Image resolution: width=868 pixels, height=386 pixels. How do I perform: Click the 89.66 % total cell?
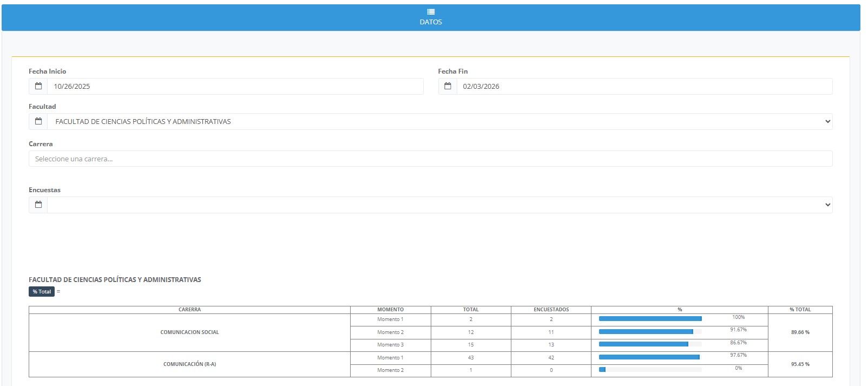800,332
